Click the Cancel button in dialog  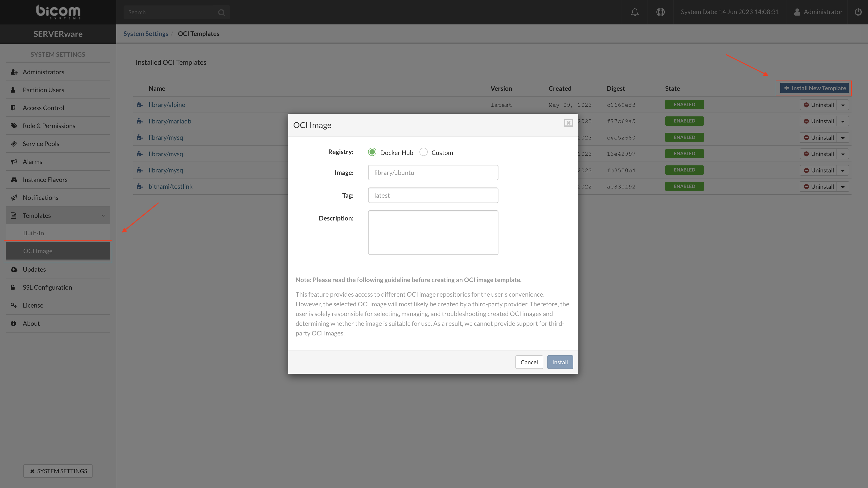click(x=529, y=362)
